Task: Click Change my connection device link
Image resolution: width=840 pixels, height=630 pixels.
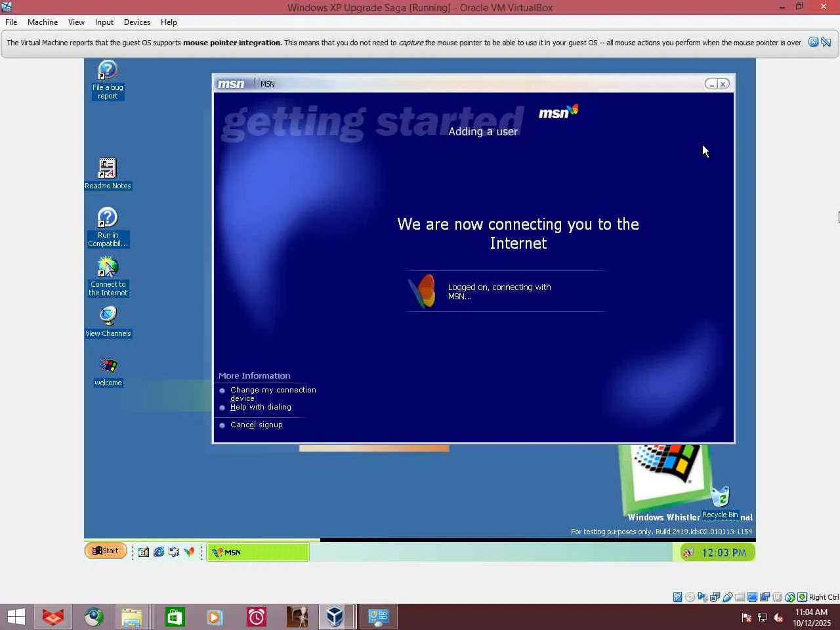Action: [x=273, y=394]
